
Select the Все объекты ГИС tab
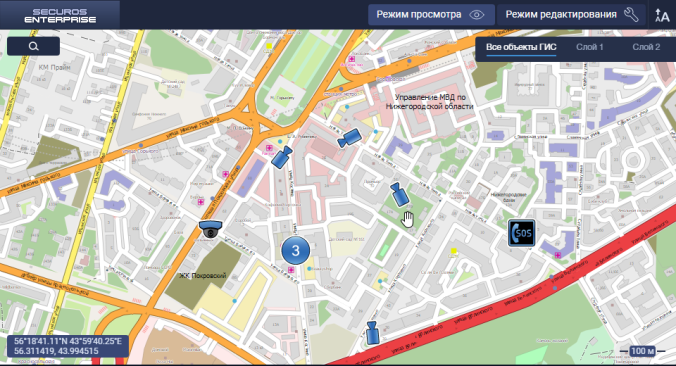(x=521, y=47)
